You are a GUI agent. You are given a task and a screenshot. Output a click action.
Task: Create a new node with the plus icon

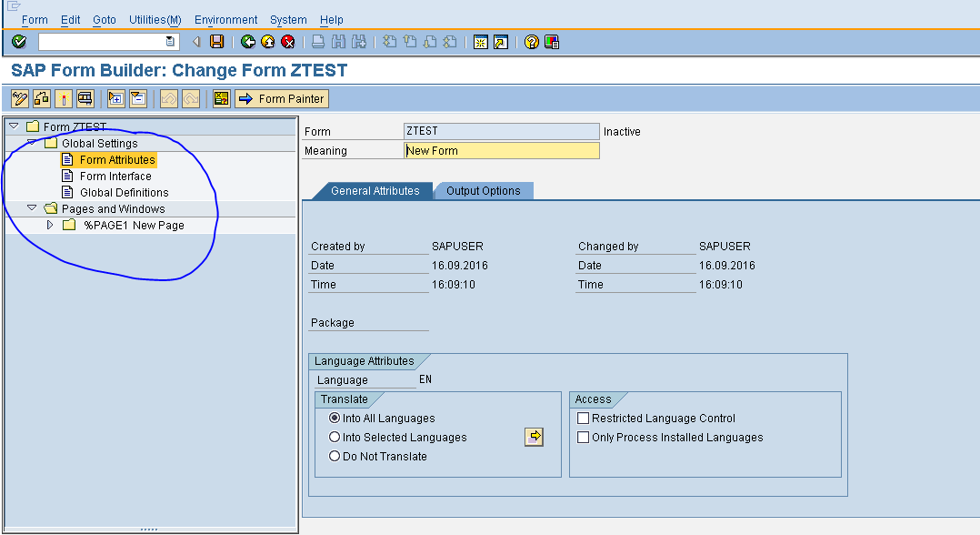tap(115, 98)
